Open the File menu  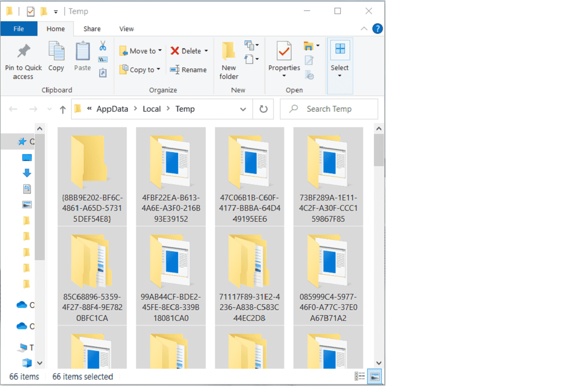pos(19,29)
